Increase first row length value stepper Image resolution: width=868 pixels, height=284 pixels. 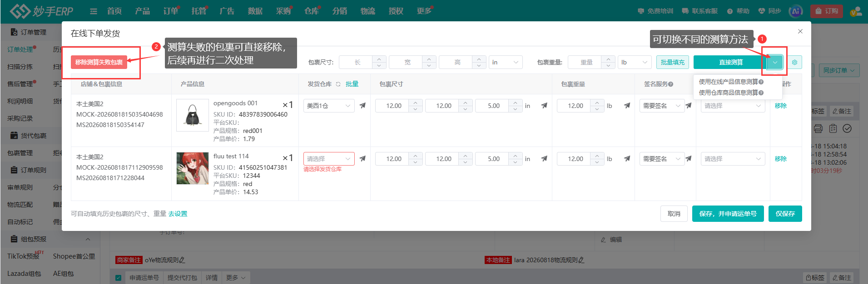[416, 103]
